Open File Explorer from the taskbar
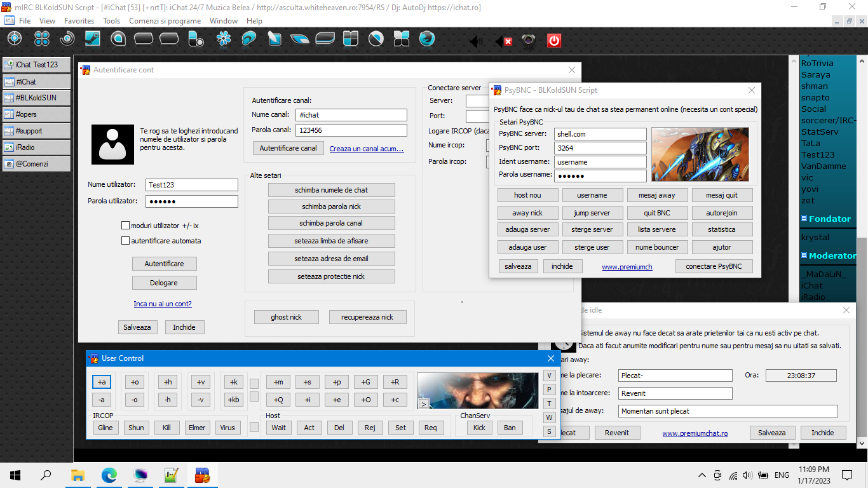The height and width of the screenshot is (488, 868). pos(78,475)
